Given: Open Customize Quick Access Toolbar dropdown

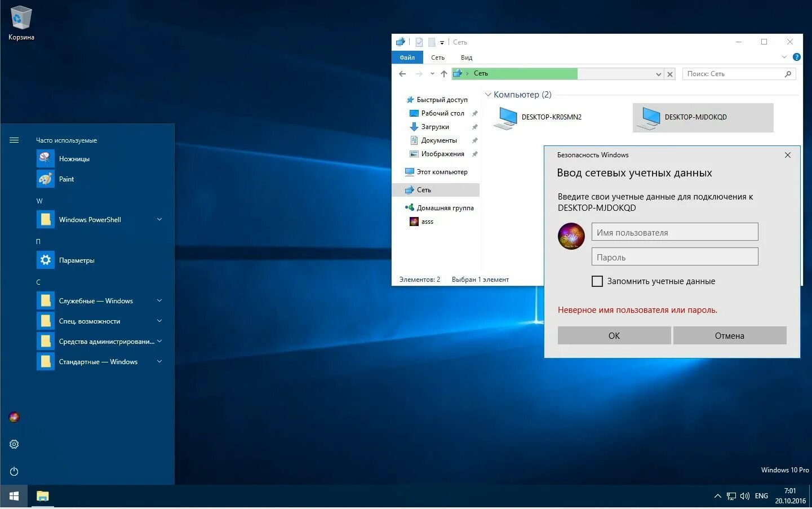Looking at the screenshot, I should [442, 42].
